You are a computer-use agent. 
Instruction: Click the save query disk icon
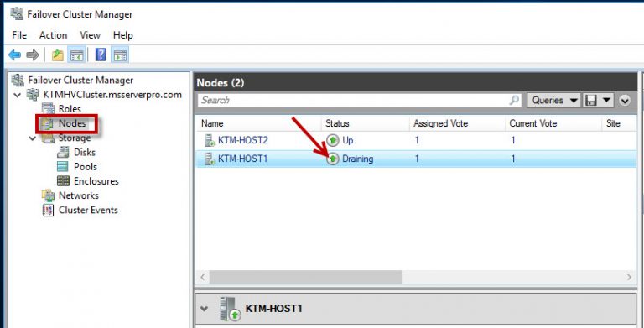point(591,101)
